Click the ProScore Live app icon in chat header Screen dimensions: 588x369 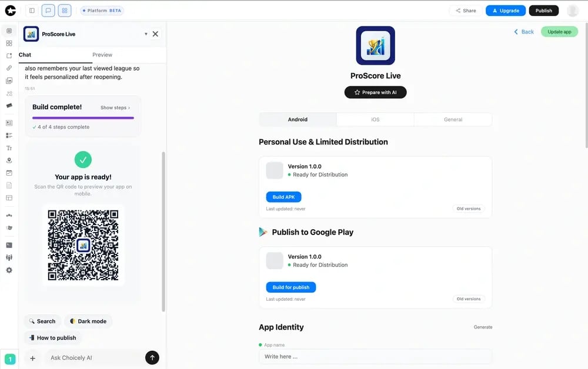point(31,34)
